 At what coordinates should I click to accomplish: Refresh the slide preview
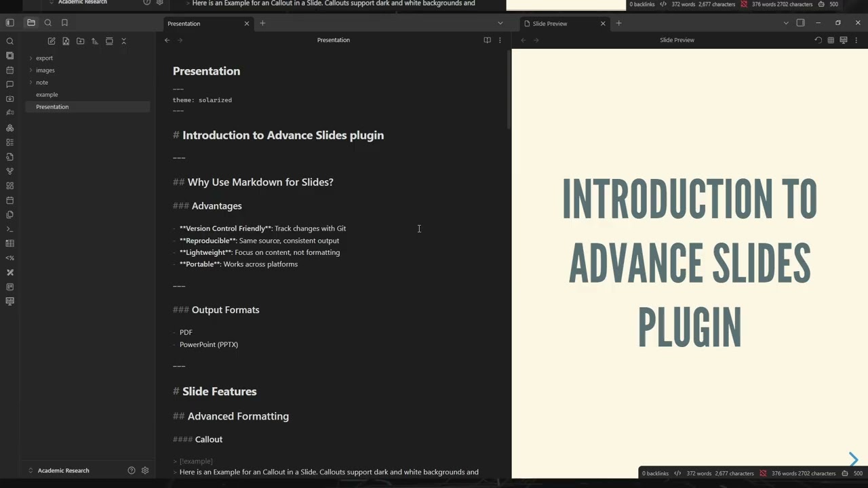818,40
